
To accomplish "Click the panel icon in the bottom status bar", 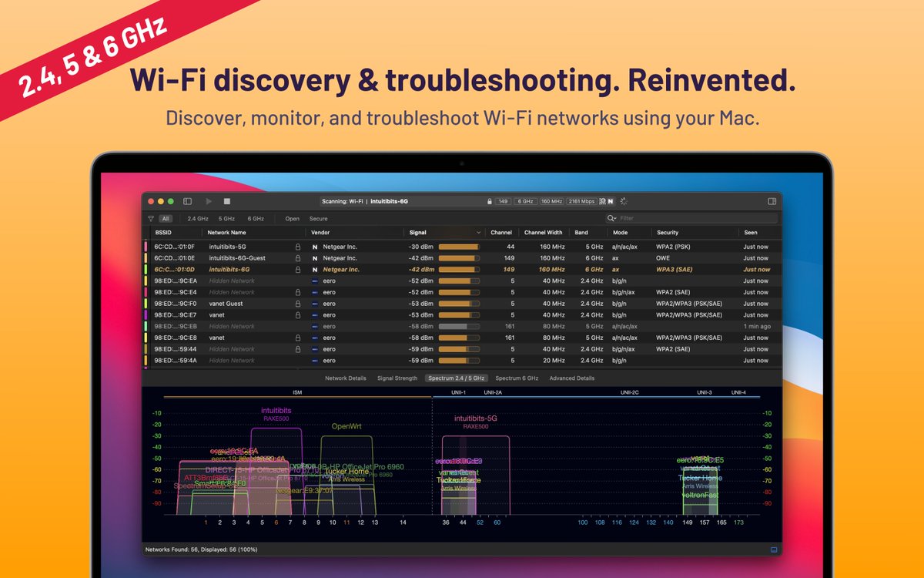I will [x=772, y=549].
